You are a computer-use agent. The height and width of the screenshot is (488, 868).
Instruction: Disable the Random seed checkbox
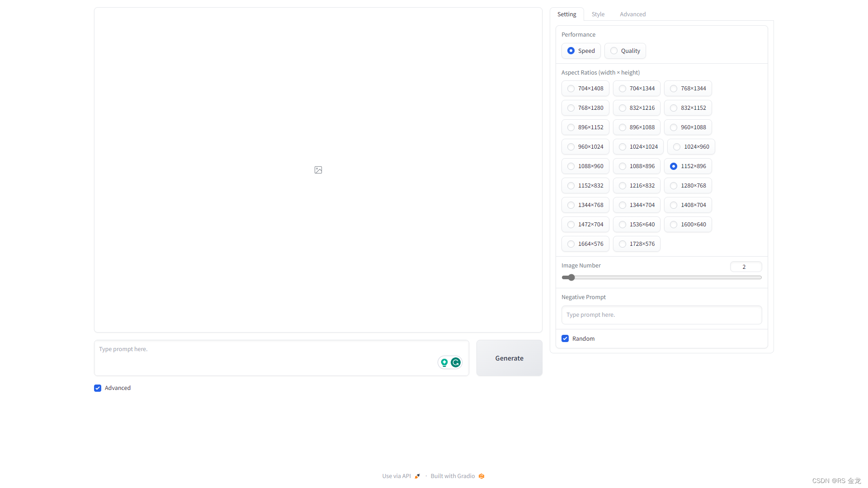pos(565,339)
